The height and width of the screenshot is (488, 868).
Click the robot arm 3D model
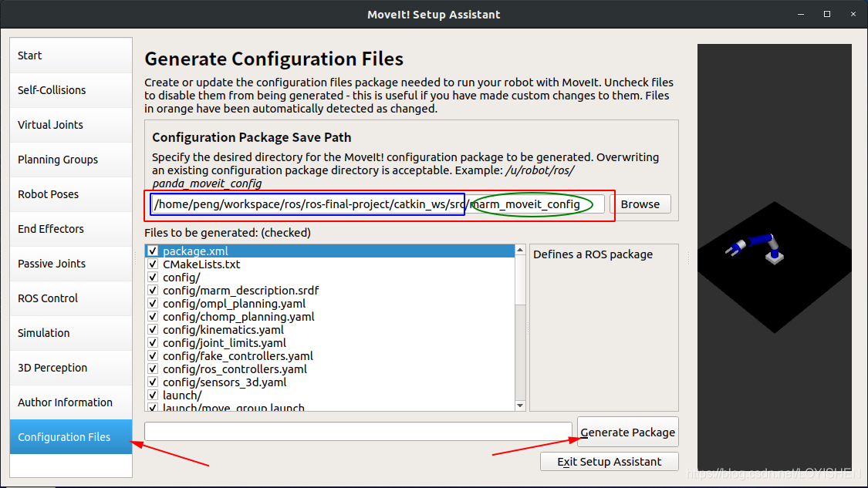pos(755,248)
